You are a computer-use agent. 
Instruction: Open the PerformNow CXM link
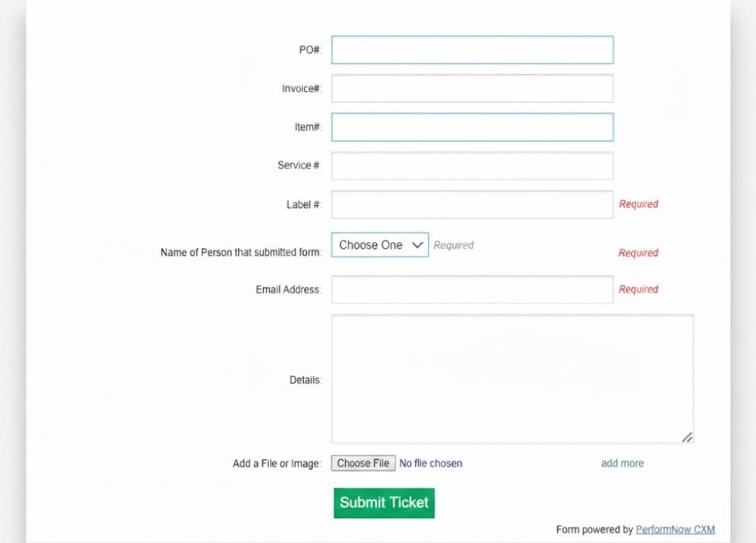point(674,529)
